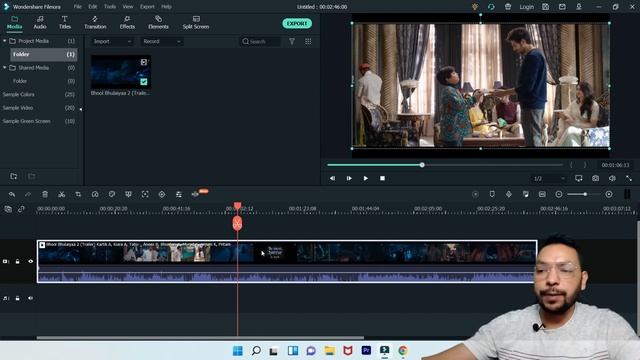Image resolution: width=640 pixels, height=360 pixels.
Task: Add a keyframe with diamond icon
Action: coord(162,194)
